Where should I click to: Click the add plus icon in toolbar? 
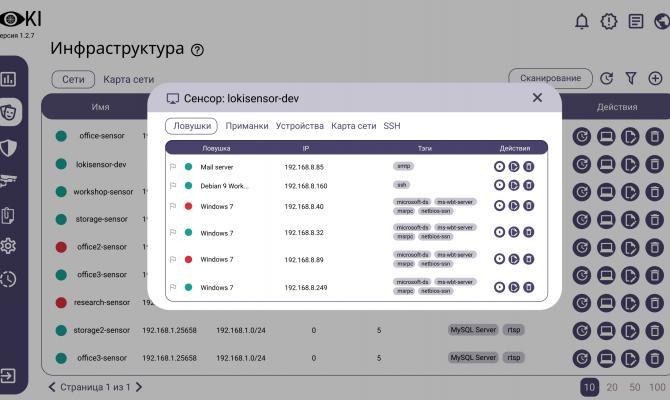coord(655,78)
